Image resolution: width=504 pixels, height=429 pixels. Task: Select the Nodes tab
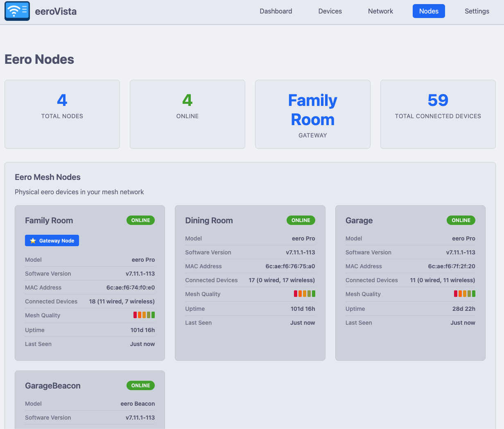429,11
